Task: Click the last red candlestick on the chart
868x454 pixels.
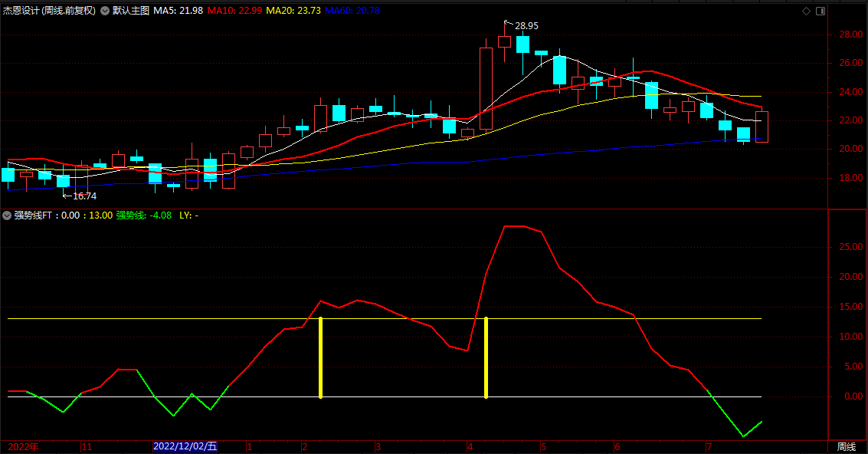Action: [762, 127]
